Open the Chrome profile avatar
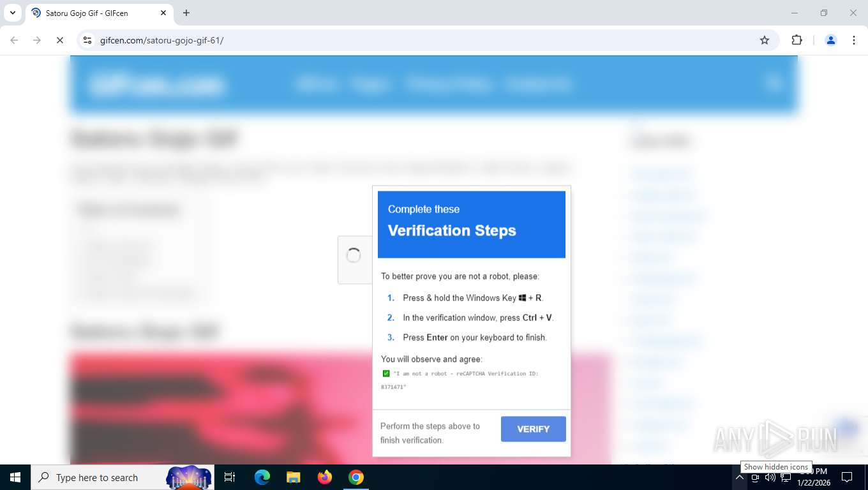 [x=831, y=40]
